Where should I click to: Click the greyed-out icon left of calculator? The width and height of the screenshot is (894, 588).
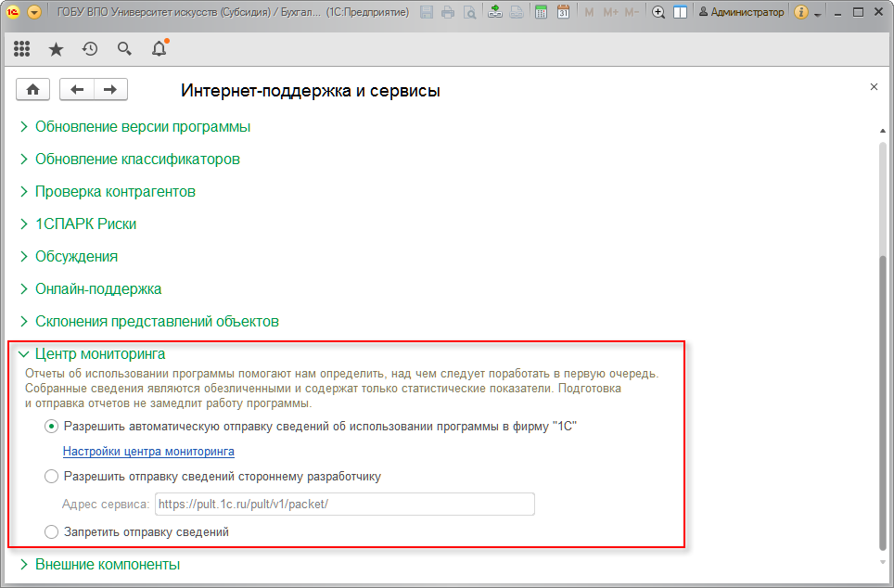pos(517,12)
